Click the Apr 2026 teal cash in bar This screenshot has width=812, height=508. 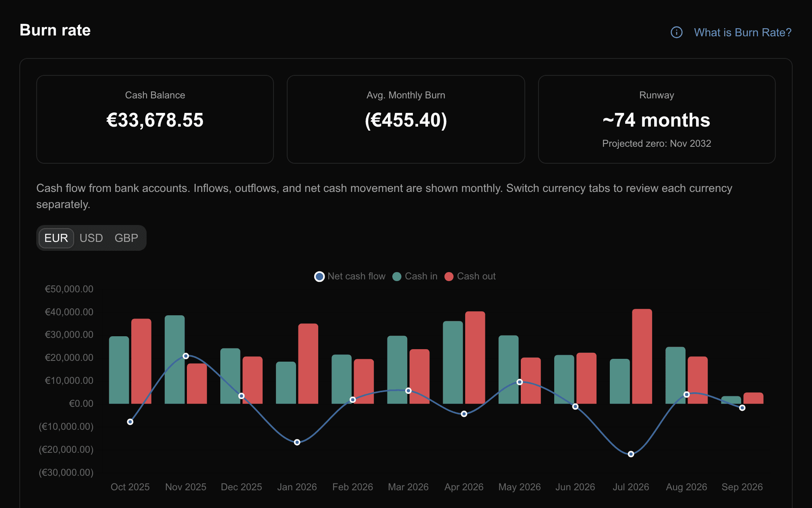[x=453, y=362]
